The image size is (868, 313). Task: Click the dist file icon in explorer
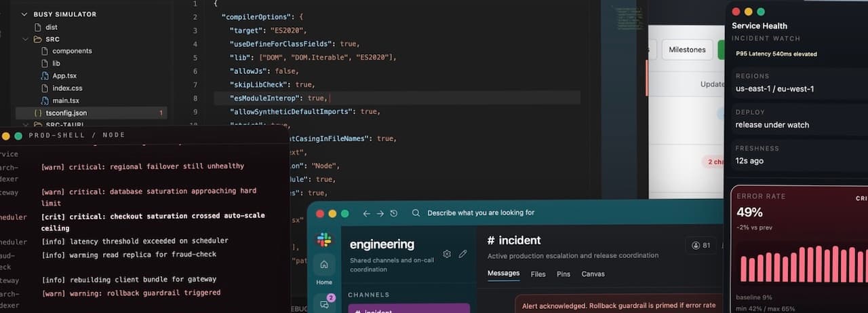point(38,27)
